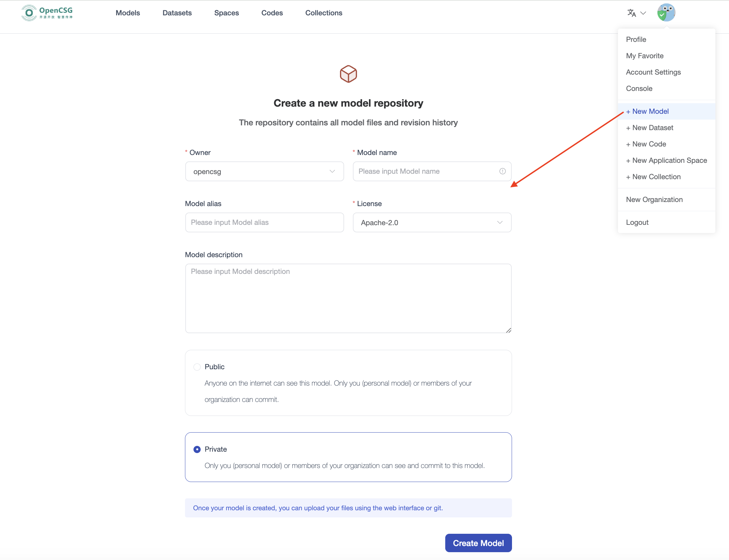Open the License dropdown showing Apache-2.0
The width and height of the screenshot is (729, 560).
click(432, 222)
